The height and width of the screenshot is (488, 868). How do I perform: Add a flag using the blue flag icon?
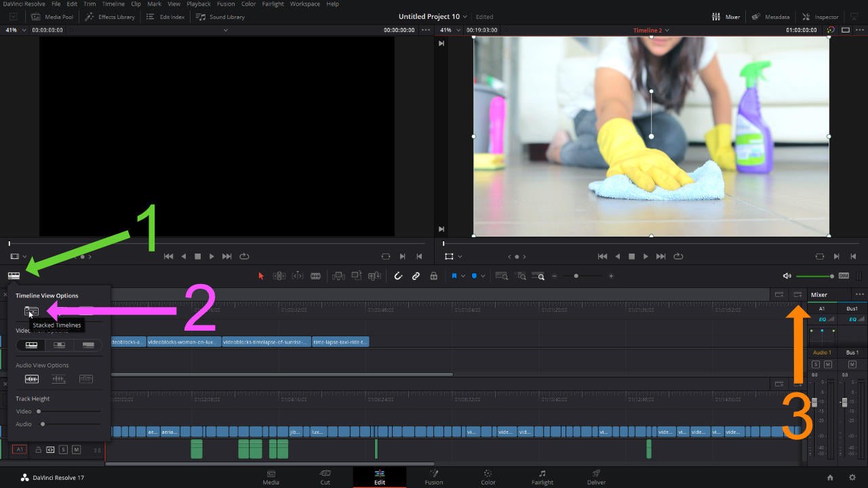(x=454, y=276)
